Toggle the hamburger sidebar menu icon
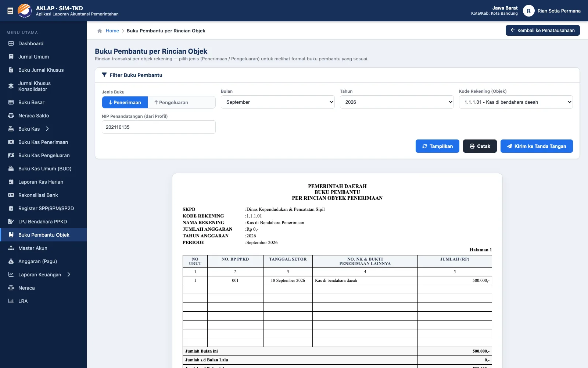The width and height of the screenshot is (588, 368). (x=10, y=11)
